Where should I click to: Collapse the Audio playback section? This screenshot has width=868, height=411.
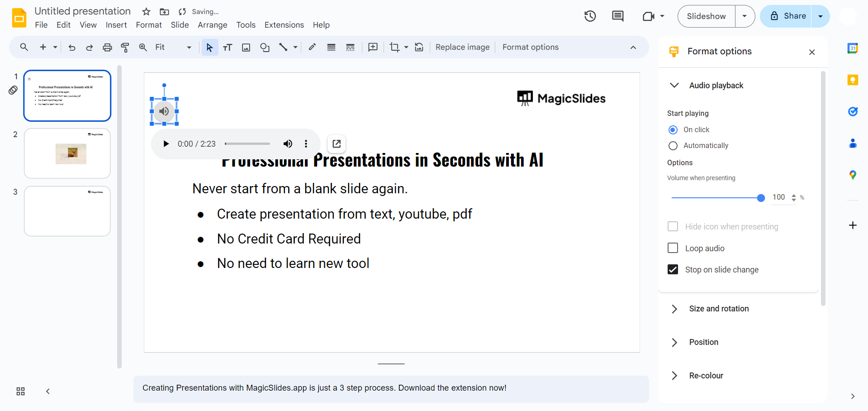click(674, 86)
